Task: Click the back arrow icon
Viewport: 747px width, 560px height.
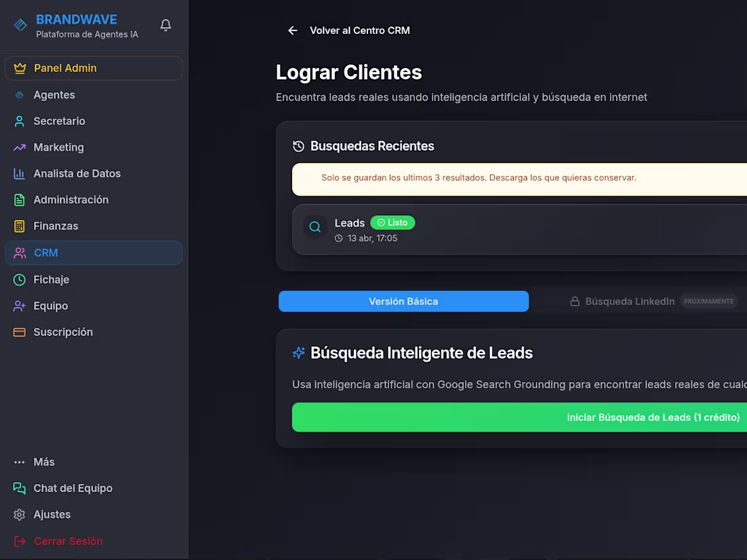Action: [x=293, y=31]
